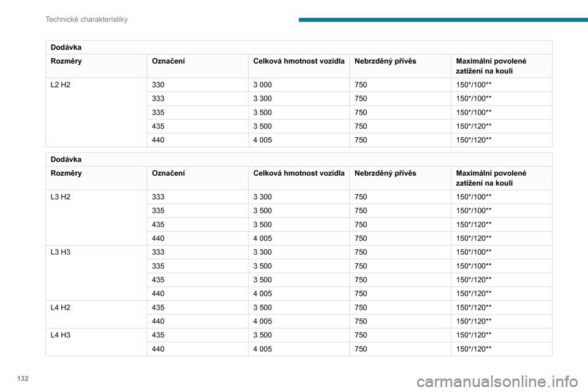Viewport: 588px width, 392px height.
Task: Click "Nebrzděný přívěs" header in L2 H2 table
Action: 385,61
